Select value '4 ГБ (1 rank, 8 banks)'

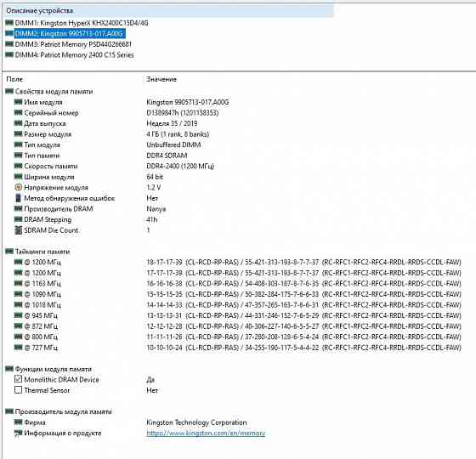tap(178, 134)
